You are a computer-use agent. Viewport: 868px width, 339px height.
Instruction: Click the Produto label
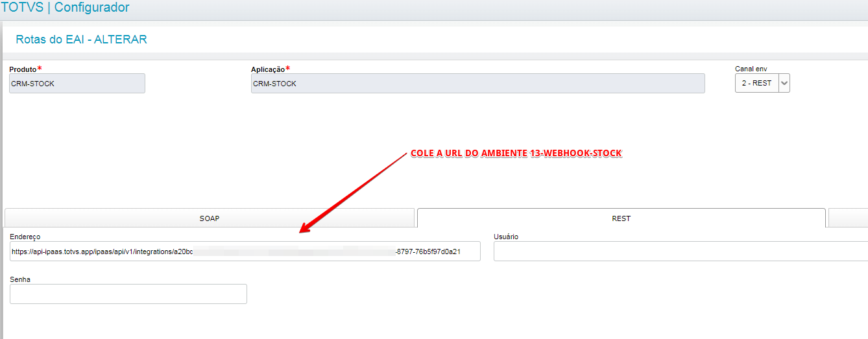point(23,69)
